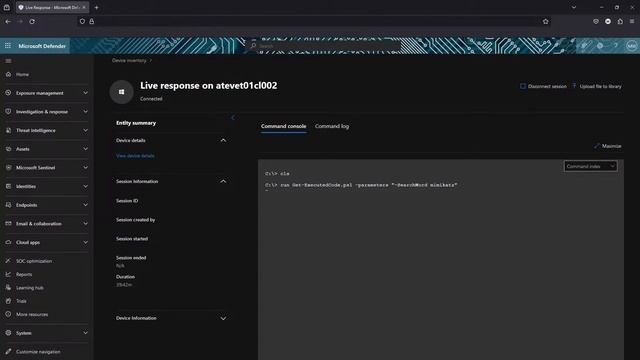This screenshot has height=360, width=640.
Task: Expand Microsoft Sentinel chevron
Action: (x=85, y=167)
